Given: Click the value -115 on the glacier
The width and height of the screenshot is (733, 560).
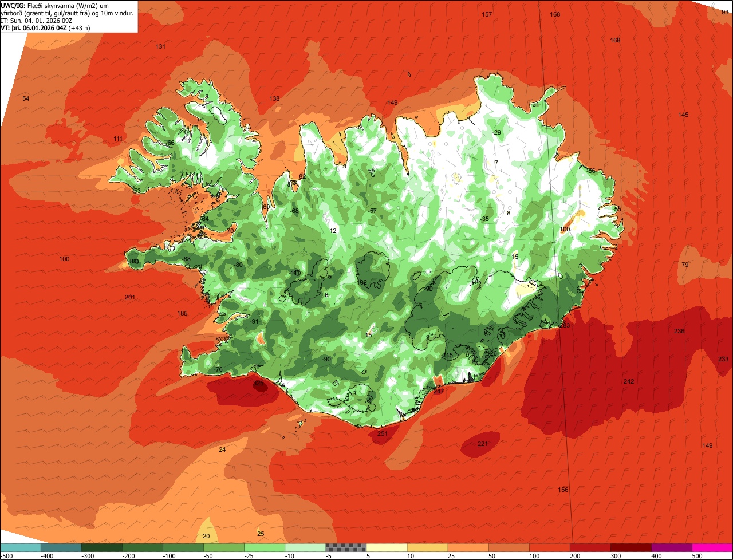Looking at the screenshot, I should pyautogui.click(x=447, y=356).
